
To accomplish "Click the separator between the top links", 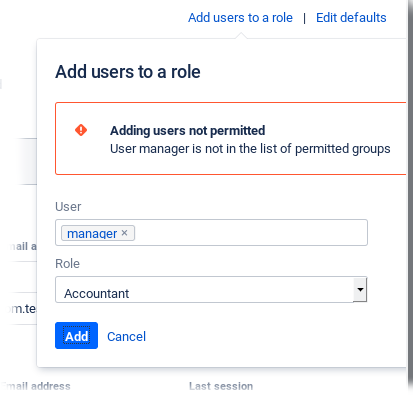I will pyautogui.click(x=304, y=18).
